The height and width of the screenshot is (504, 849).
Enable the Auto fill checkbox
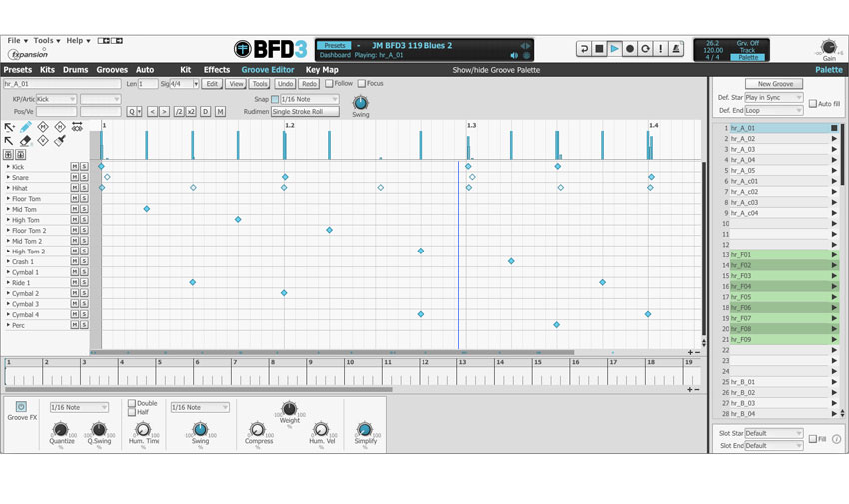[813, 103]
